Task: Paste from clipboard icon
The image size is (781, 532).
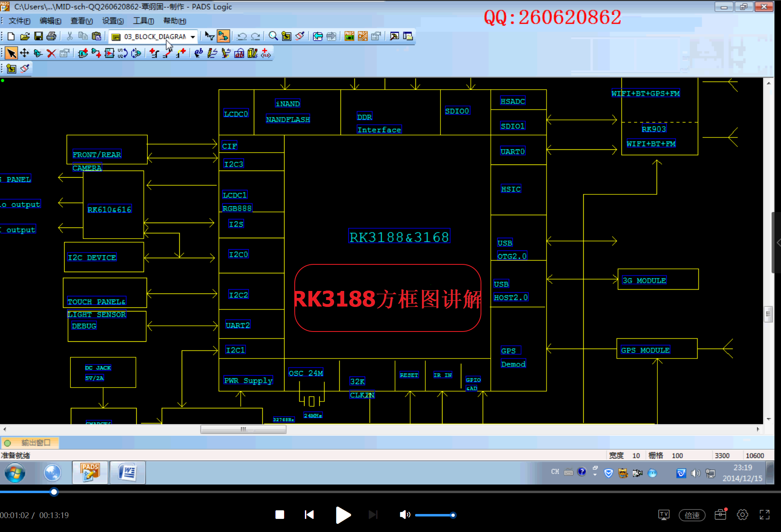Action: coord(97,36)
